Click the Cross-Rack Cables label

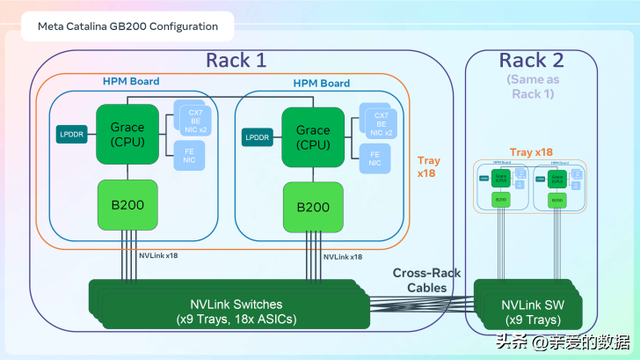pos(427,280)
